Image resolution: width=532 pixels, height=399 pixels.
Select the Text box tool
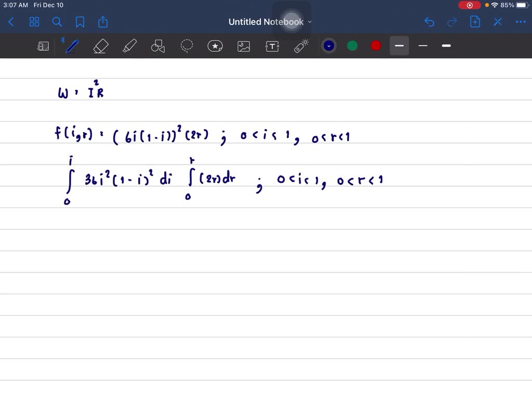(272, 46)
